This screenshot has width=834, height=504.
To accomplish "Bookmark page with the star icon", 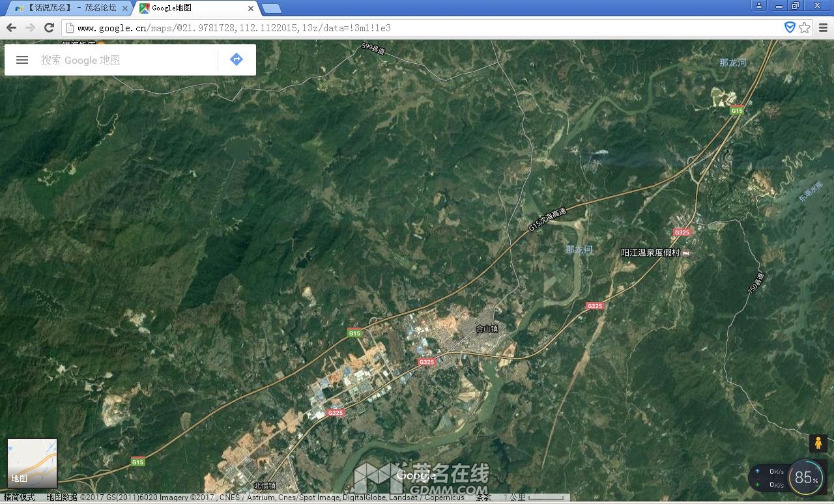I will pyautogui.click(x=805, y=27).
